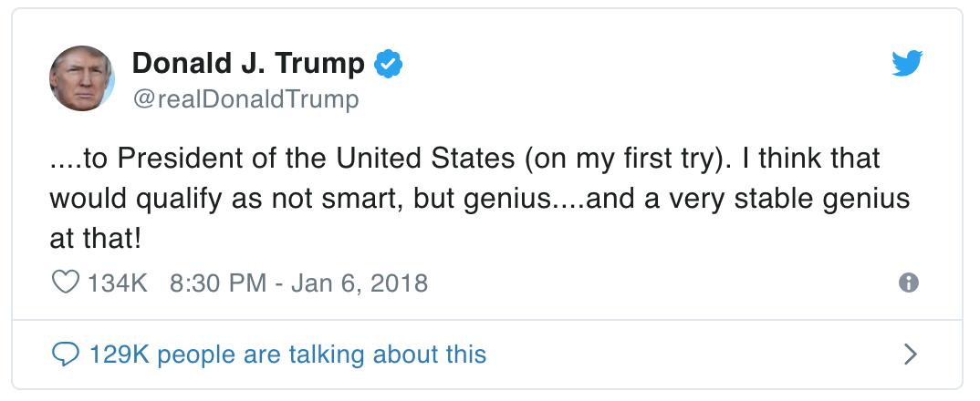Open the profile avatar picture
This screenshot has height=401, width=980.
click(82, 78)
